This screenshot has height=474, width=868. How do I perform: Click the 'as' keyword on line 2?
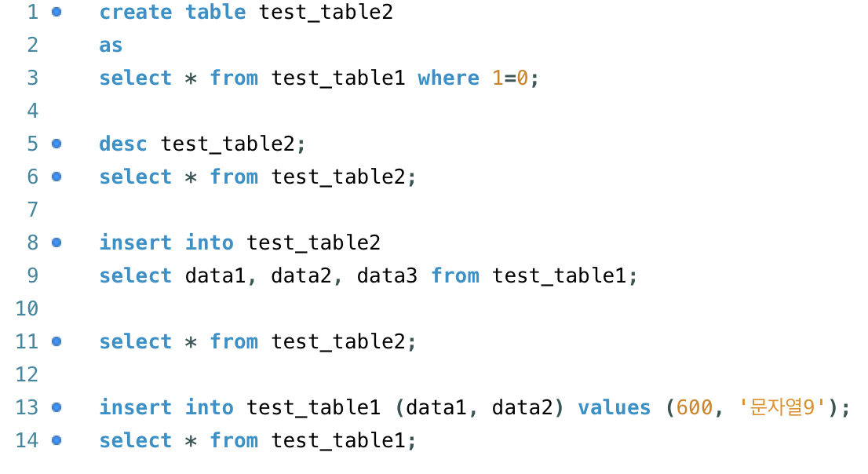click(x=111, y=45)
